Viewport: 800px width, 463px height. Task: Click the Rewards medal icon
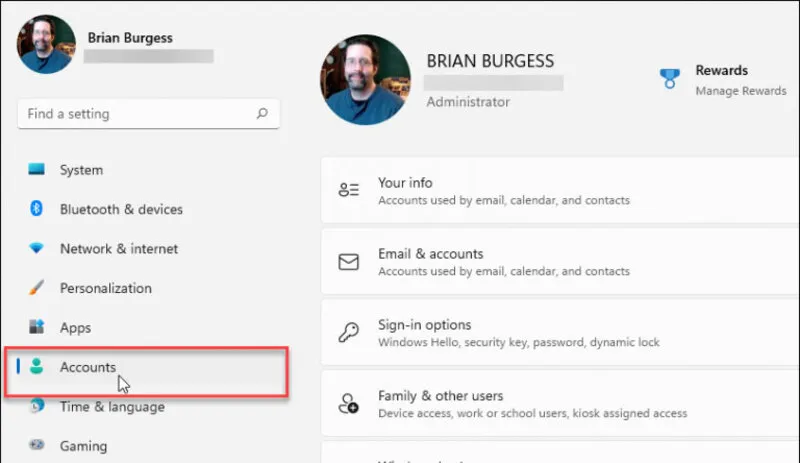pos(671,79)
